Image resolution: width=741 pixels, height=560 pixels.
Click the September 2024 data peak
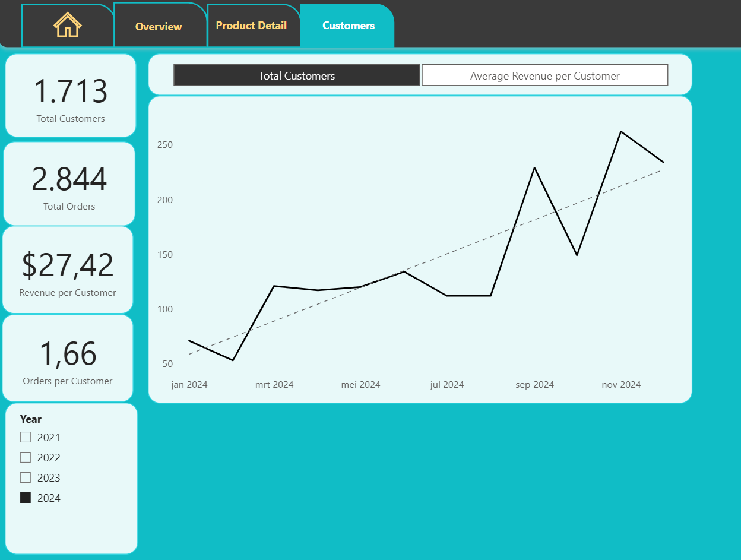[534, 167]
